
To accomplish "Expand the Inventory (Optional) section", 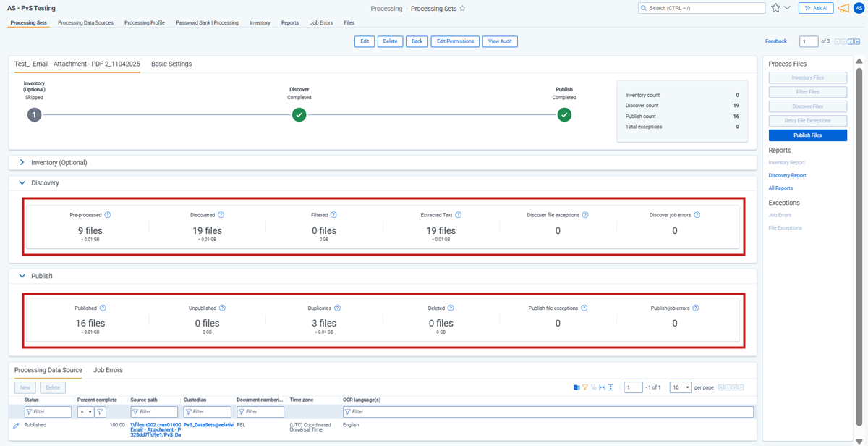I will tap(22, 163).
